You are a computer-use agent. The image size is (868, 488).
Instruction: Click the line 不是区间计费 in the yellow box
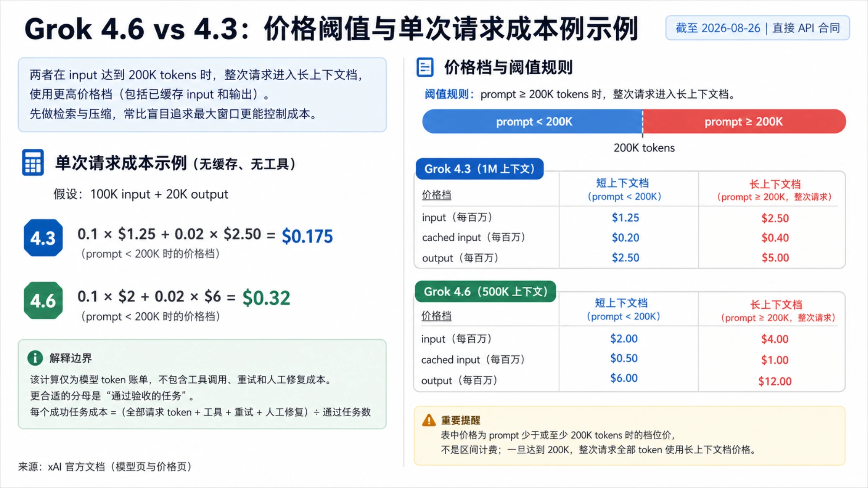click(599, 450)
